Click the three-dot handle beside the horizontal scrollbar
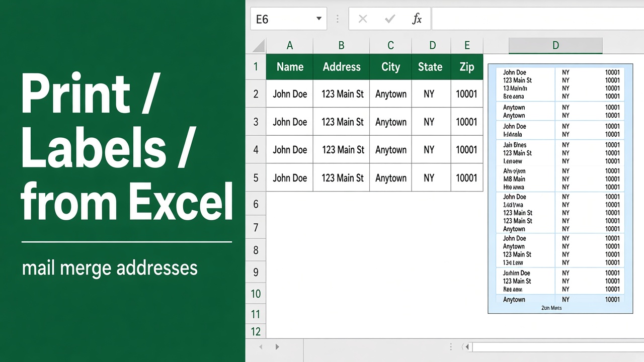The width and height of the screenshot is (644, 362). 451,347
